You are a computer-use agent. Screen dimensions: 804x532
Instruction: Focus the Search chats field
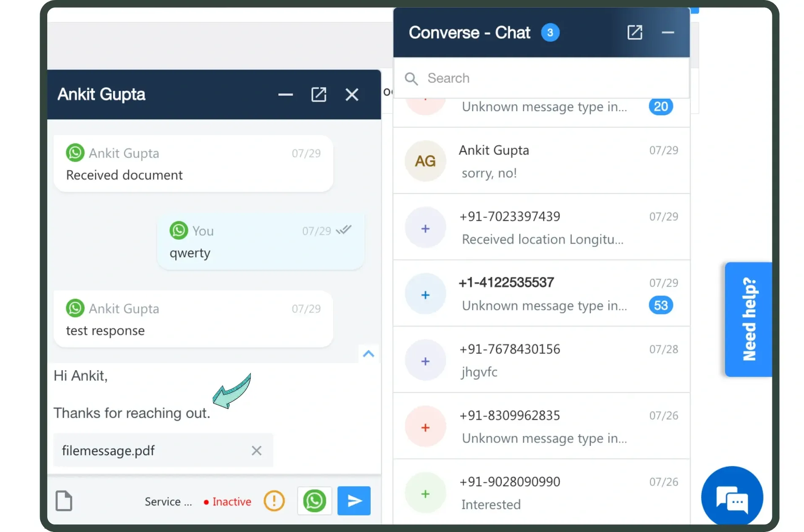coord(541,78)
